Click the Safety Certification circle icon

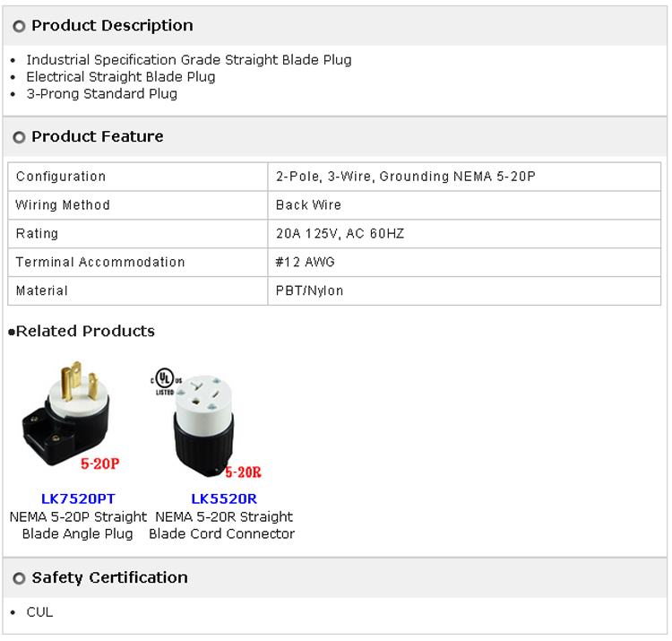(19, 579)
